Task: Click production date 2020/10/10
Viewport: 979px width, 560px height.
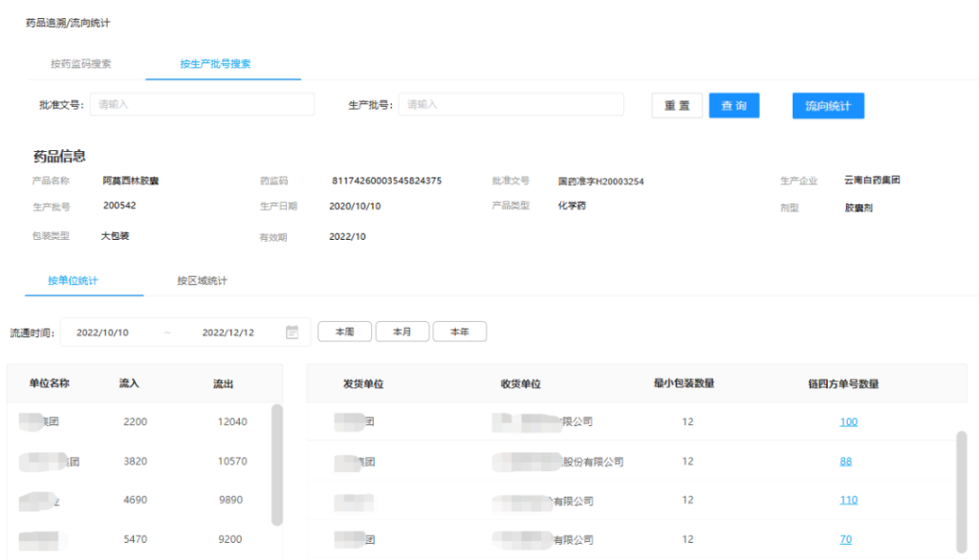Action: [355, 206]
